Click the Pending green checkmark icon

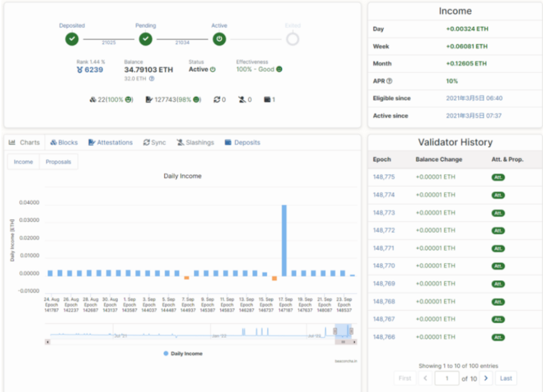pos(146,39)
